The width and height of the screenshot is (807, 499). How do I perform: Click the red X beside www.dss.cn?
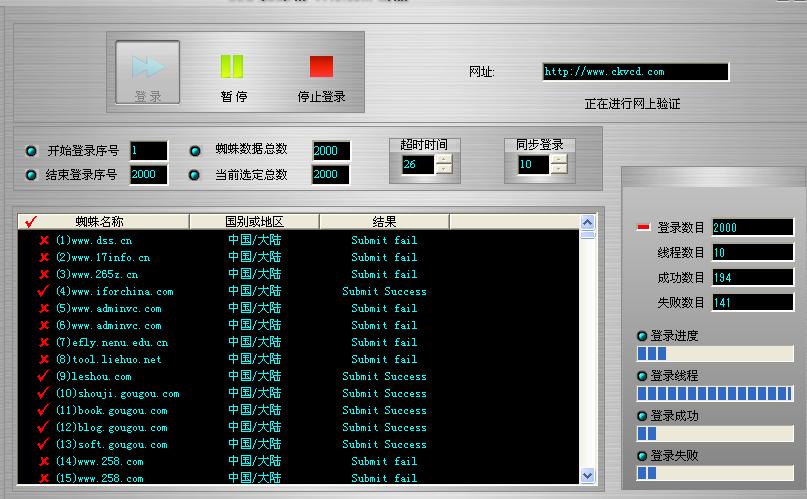click(x=44, y=240)
